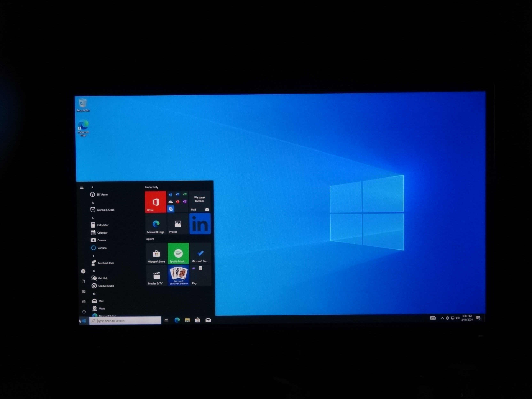The width and height of the screenshot is (532, 399).
Task: Open the clock and date flyout
Action: (x=467, y=318)
